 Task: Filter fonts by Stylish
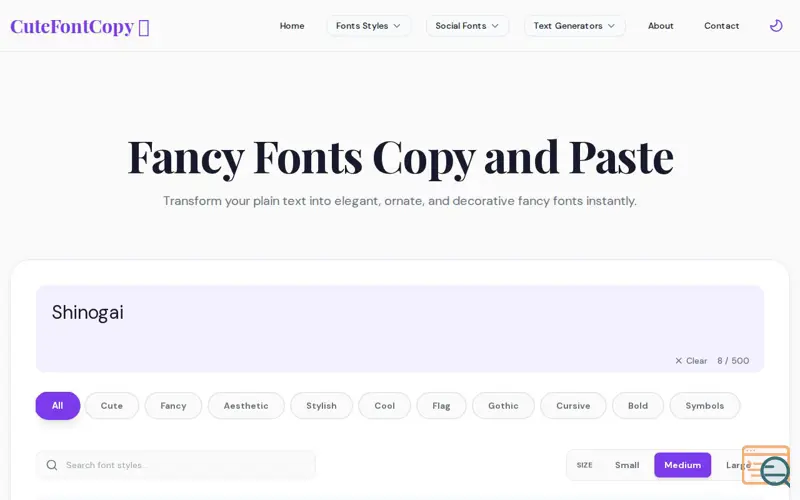321,406
